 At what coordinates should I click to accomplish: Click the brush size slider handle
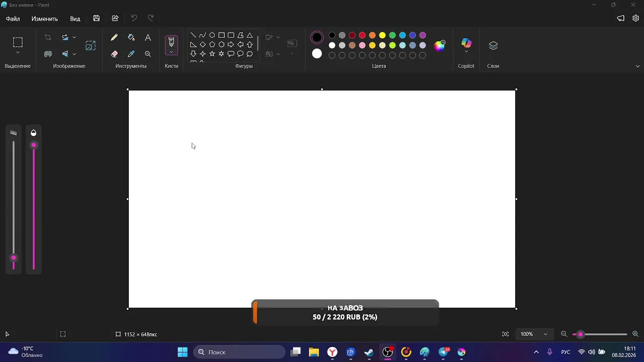pos(14,258)
